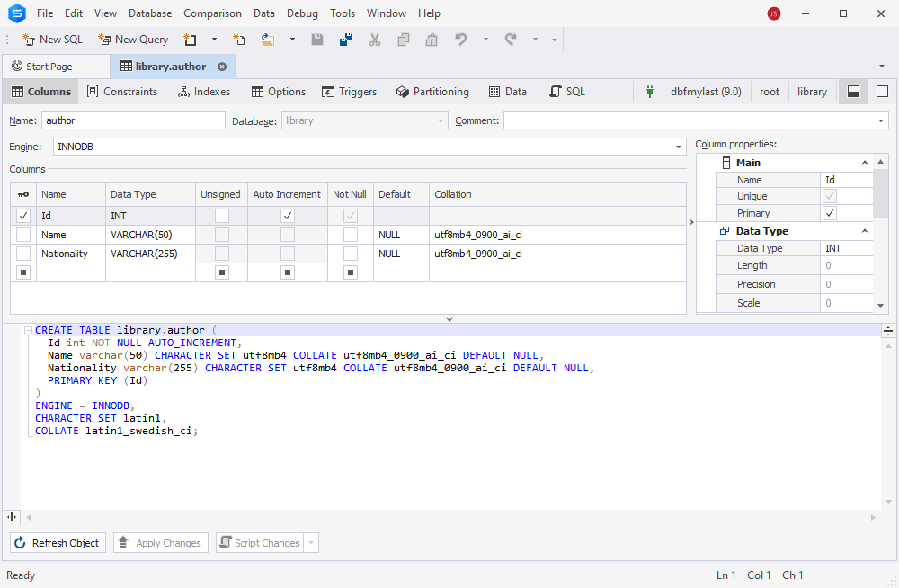This screenshot has width=899, height=588.
Task: Select the horizontal split layout icon
Action: 852,91
